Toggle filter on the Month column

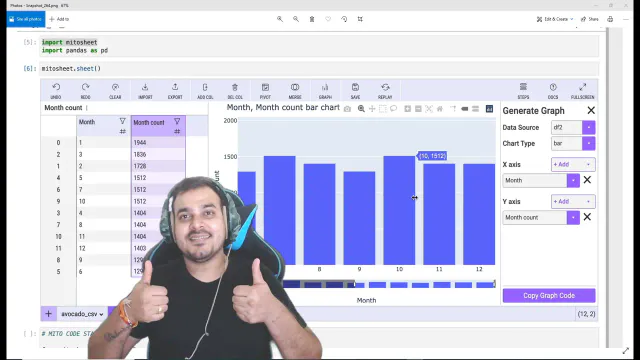point(122,121)
